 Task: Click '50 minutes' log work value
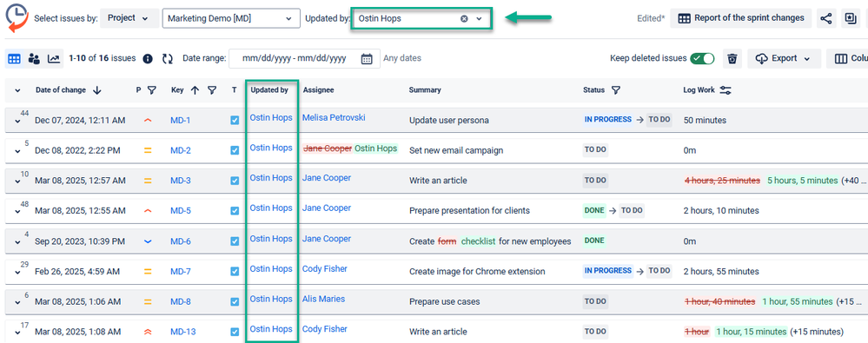705,120
